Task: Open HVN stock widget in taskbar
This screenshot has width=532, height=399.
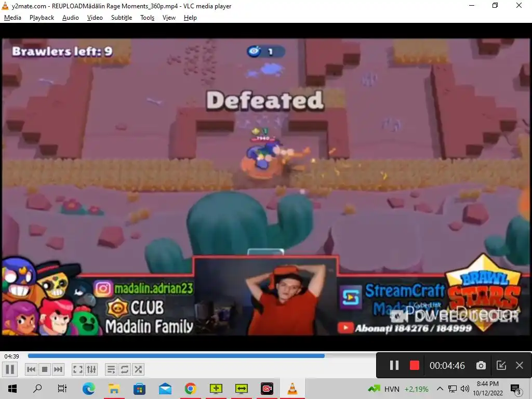Action: coord(397,389)
